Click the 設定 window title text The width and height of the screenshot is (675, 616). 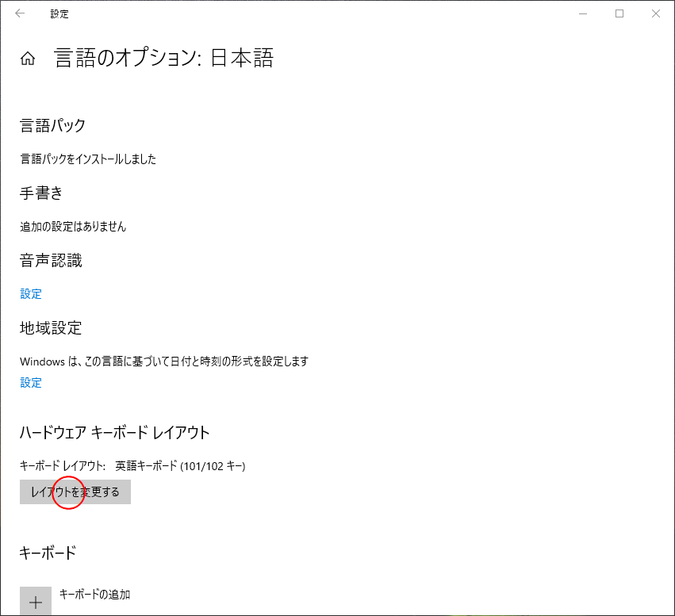pyautogui.click(x=59, y=13)
